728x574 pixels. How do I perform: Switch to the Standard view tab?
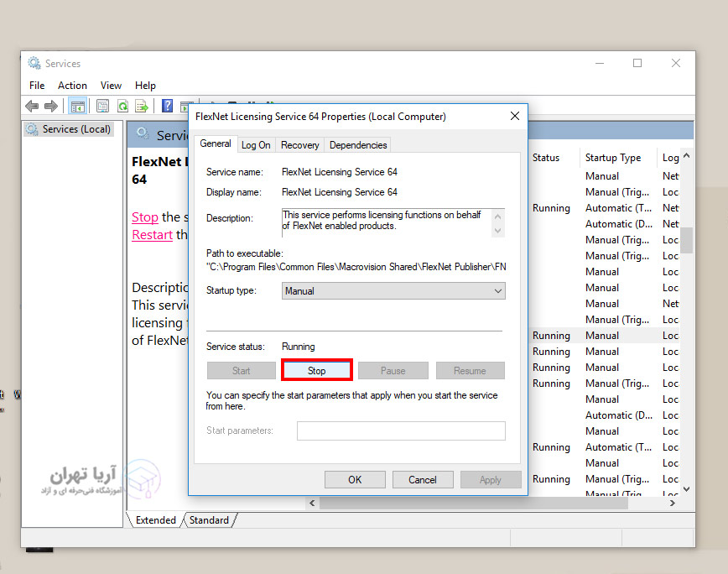(209, 520)
